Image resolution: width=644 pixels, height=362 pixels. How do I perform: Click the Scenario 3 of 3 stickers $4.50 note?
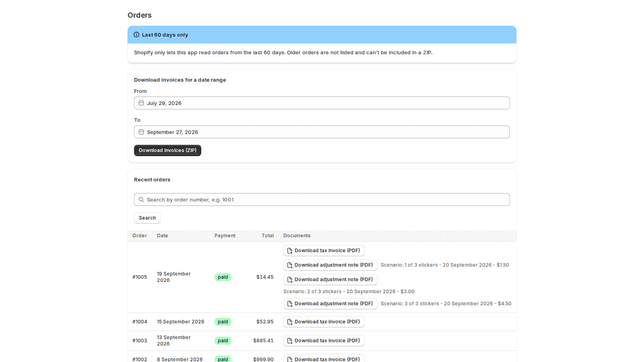(x=446, y=304)
